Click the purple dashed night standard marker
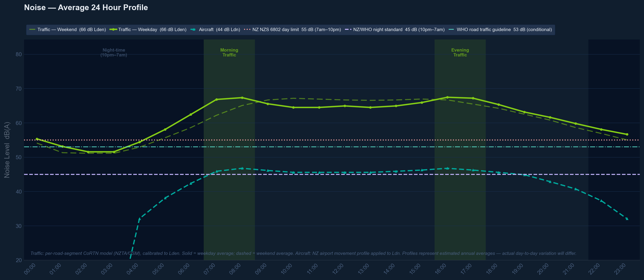 pyautogui.click(x=348, y=30)
